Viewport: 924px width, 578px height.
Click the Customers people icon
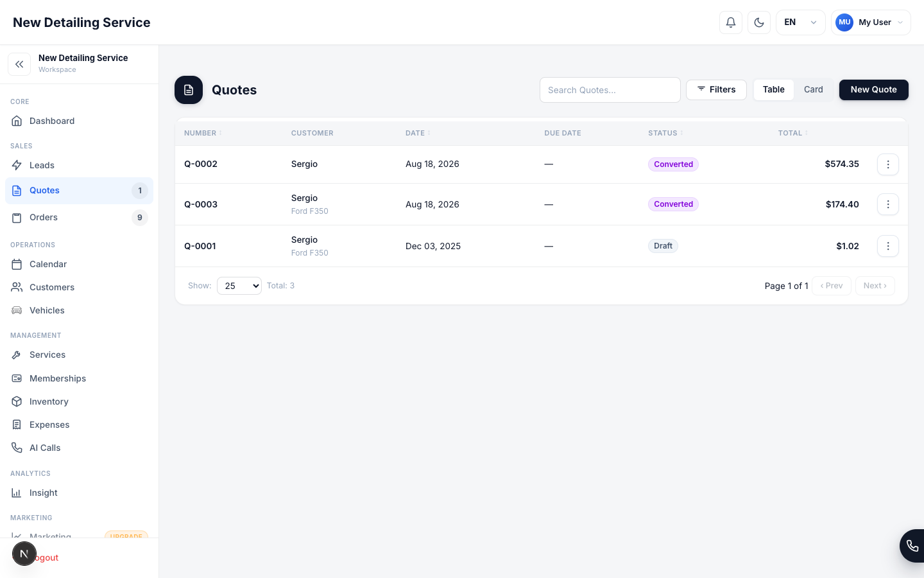tap(17, 287)
